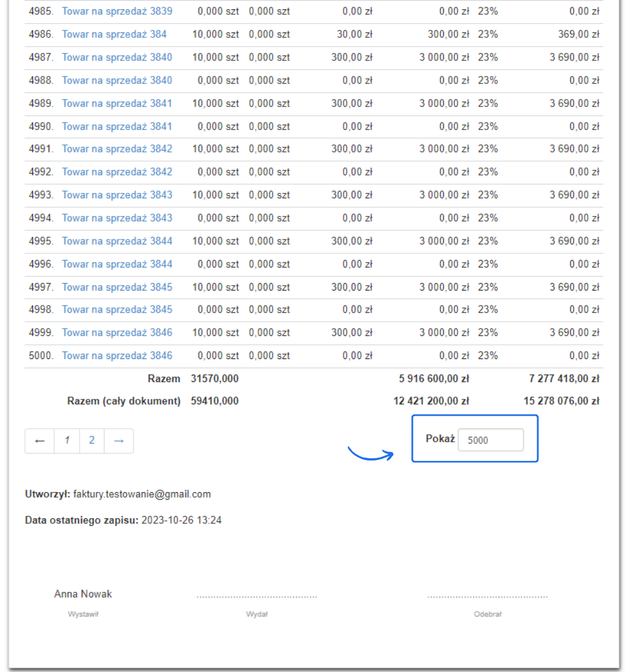Switch to page 2 in pagination
625x672 pixels.
pos(92,441)
